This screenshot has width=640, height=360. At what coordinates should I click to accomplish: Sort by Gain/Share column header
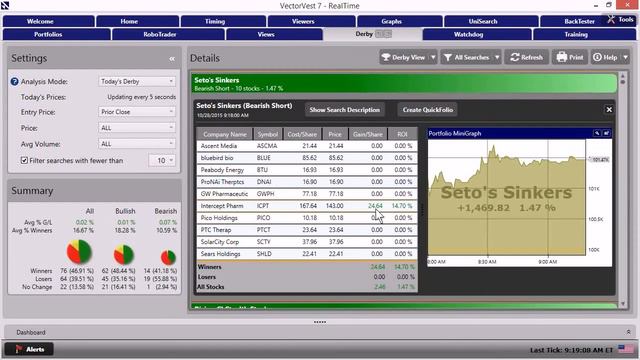(368, 134)
